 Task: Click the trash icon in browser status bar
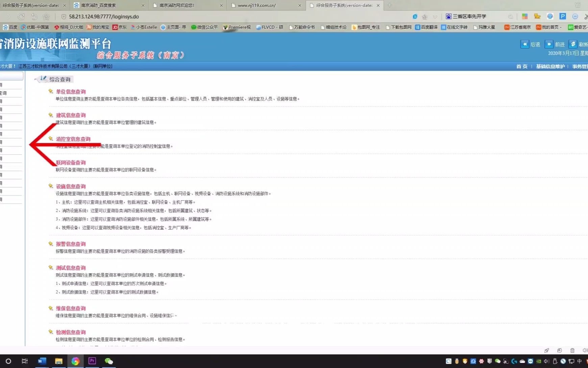tap(572, 350)
